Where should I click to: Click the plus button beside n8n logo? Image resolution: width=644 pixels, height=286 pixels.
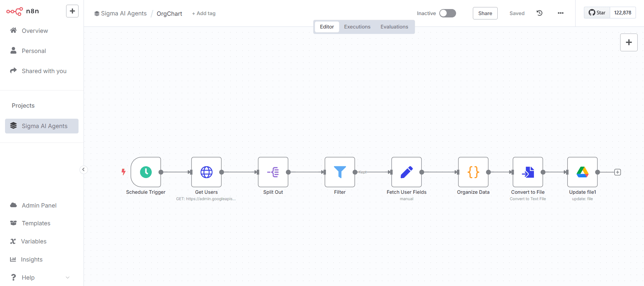pyautogui.click(x=72, y=11)
